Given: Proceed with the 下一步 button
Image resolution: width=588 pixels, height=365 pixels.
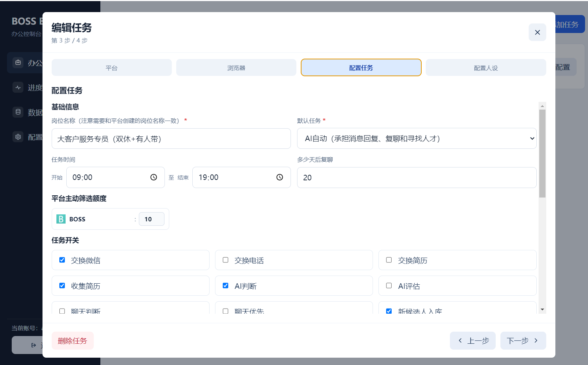Looking at the screenshot, I should point(523,341).
